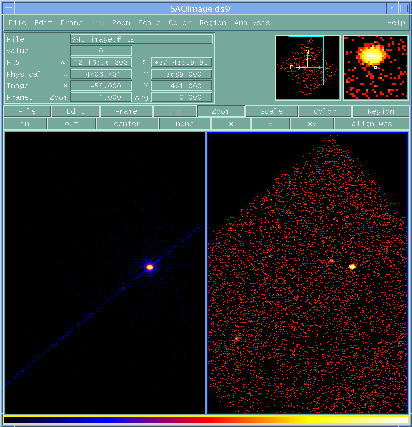Image resolution: width=412 pixels, height=427 pixels.
Task: Click the 'x' flip button
Action: click(231, 124)
